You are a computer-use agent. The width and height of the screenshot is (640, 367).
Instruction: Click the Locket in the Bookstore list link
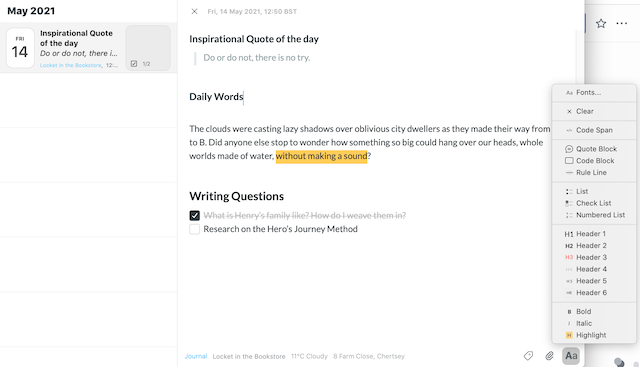[71, 65]
